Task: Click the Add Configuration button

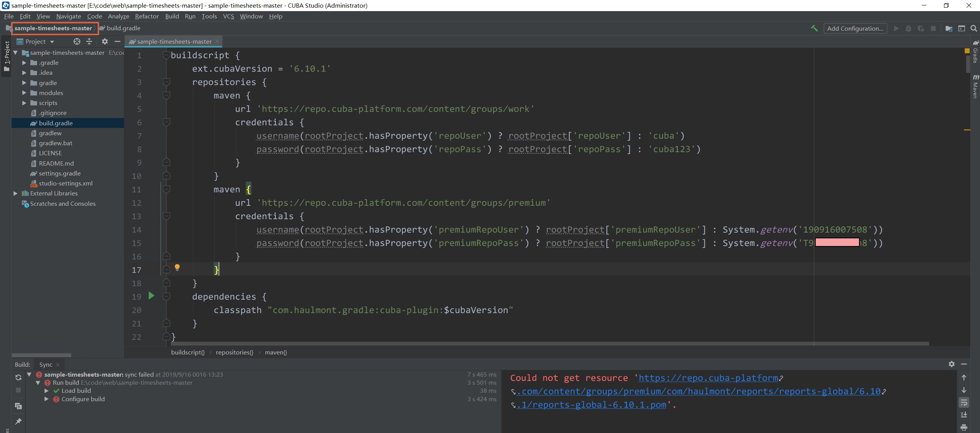Action: (x=855, y=28)
